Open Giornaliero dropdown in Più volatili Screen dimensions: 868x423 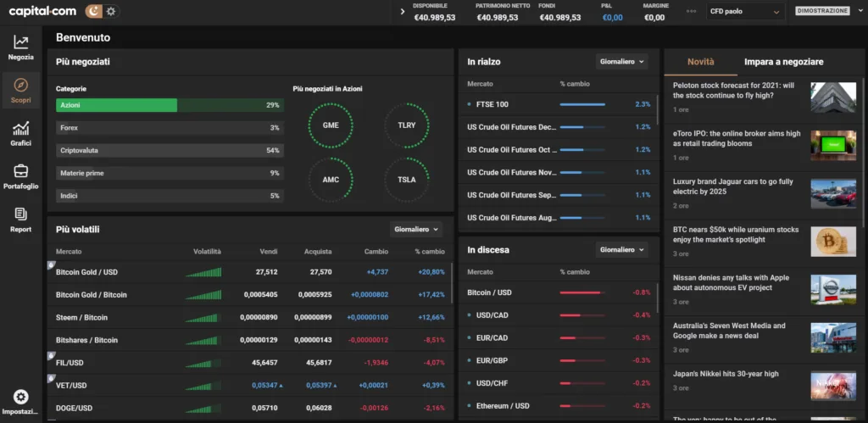click(x=415, y=229)
